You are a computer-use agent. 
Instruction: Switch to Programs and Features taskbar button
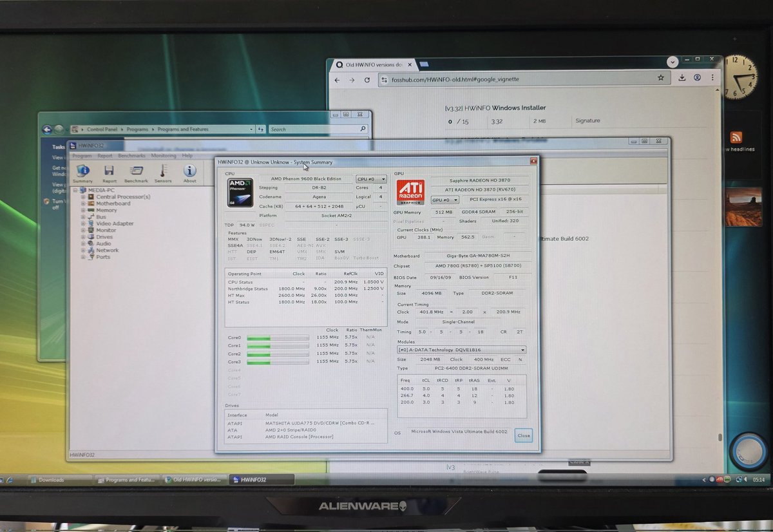pyautogui.click(x=126, y=480)
